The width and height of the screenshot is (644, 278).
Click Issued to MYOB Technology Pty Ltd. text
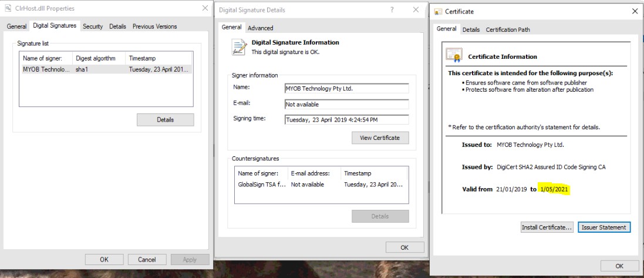pos(530,145)
